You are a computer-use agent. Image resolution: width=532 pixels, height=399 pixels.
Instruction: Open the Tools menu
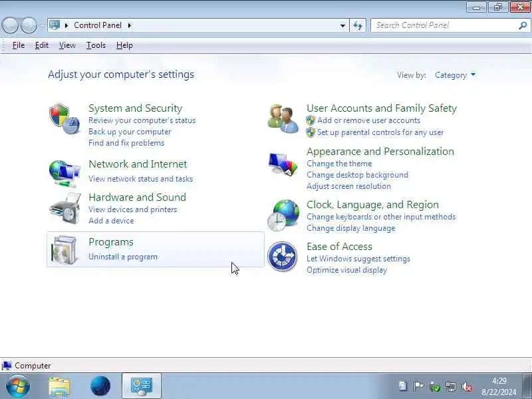pyautogui.click(x=96, y=45)
